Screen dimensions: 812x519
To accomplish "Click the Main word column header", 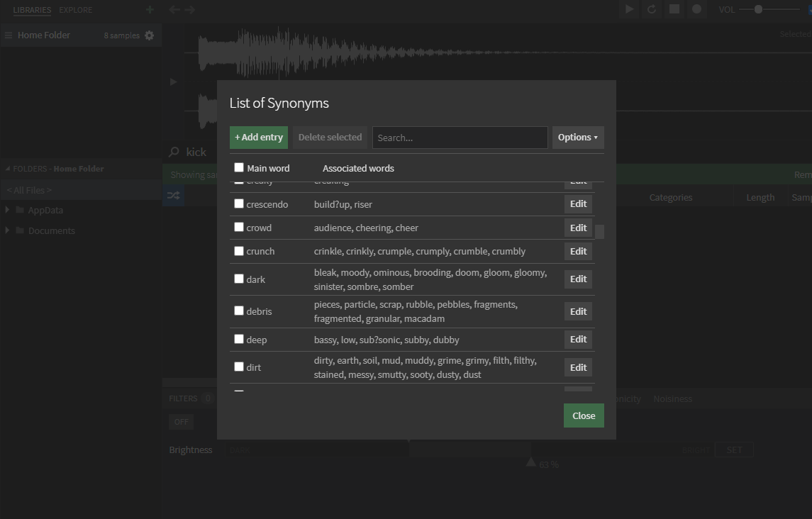I will point(268,168).
